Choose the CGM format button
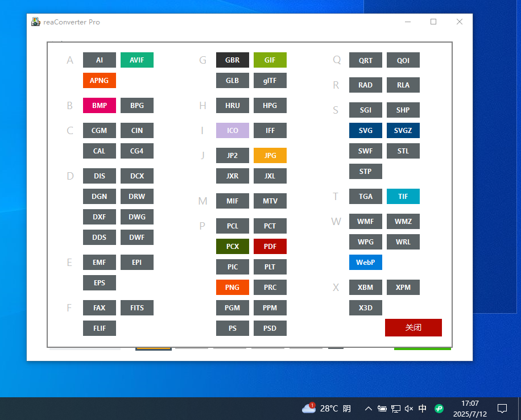Screen dimensions: 521x420 click(x=100, y=131)
